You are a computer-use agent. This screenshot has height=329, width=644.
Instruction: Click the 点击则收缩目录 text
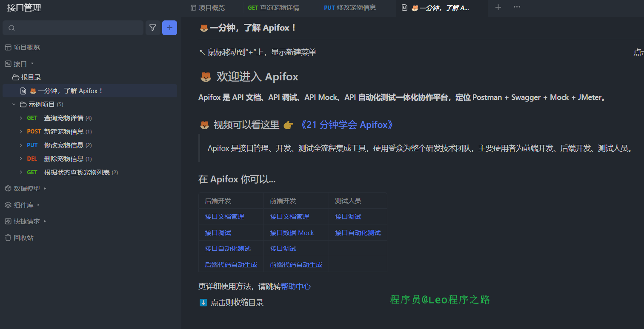click(237, 303)
